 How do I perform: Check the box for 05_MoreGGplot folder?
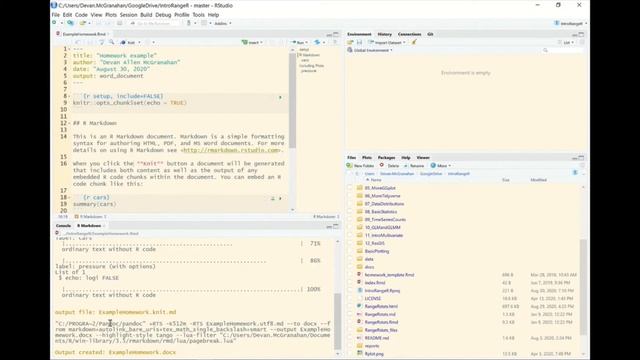pyautogui.click(x=349, y=188)
